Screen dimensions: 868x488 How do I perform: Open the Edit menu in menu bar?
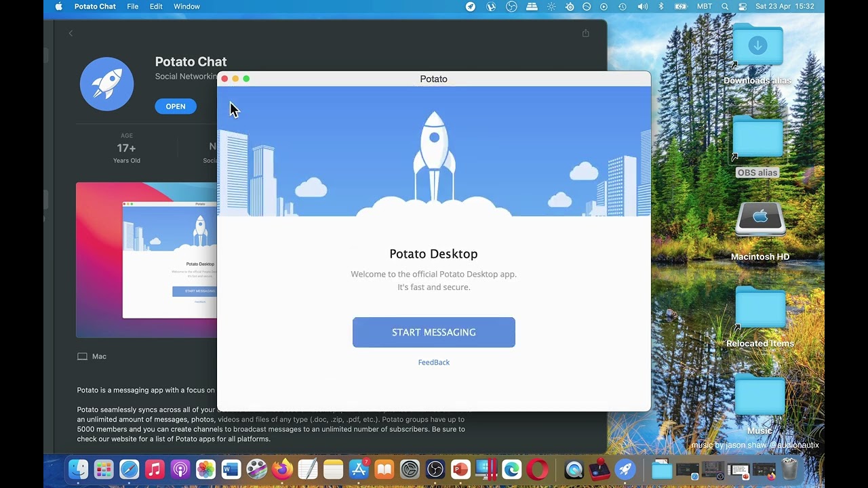[156, 7]
